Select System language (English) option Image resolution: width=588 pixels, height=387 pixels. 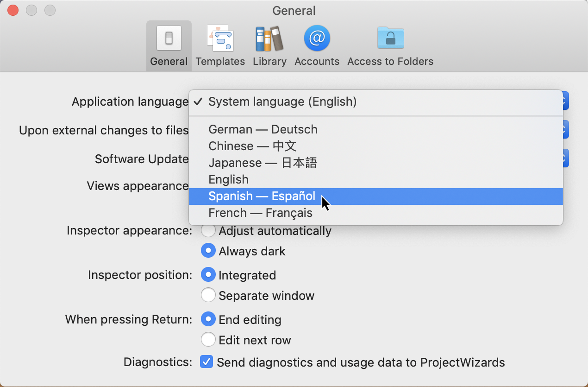point(282,102)
